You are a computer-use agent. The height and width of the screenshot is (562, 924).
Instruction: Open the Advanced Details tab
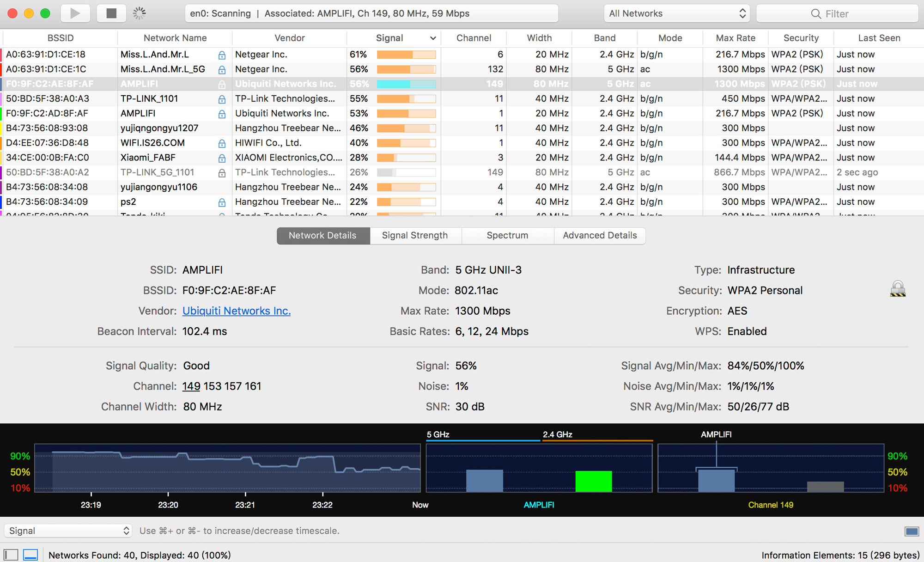pyautogui.click(x=599, y=235)
